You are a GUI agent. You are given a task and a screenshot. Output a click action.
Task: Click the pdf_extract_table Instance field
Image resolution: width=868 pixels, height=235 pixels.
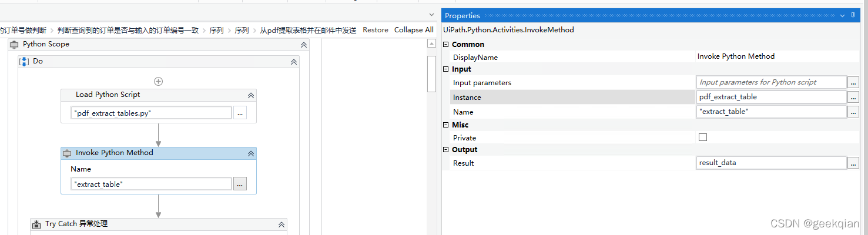pos(771,97)
